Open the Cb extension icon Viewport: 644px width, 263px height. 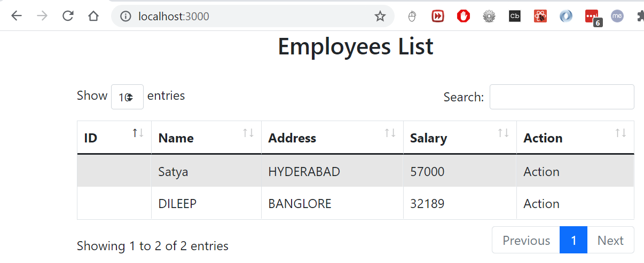pyautogui.click(x=514, y=17)
